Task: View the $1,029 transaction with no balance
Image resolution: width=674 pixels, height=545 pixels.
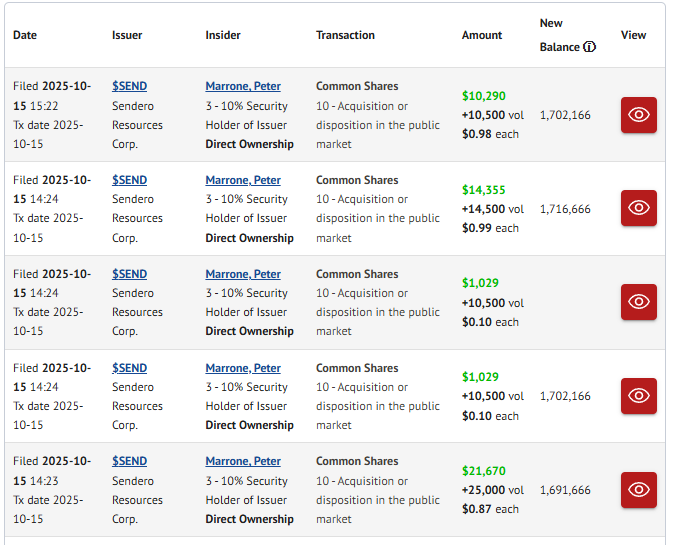Action: [638, 302]
